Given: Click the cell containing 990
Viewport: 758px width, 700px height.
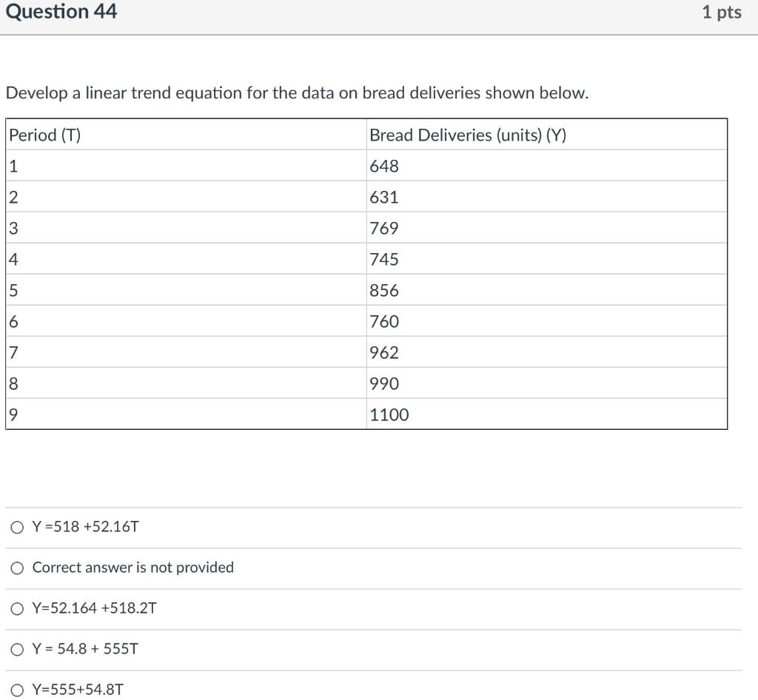Looking at the screenshot, I should (383, 383).
